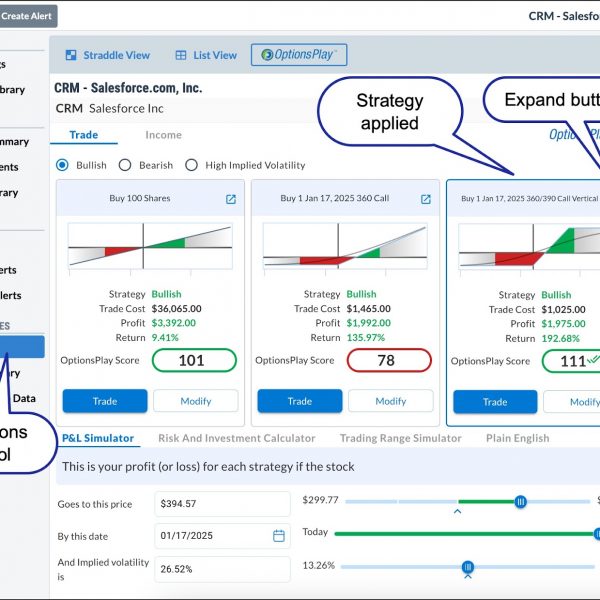Click the caret marker under price slider
The height and width of the screenshot is (600, 600).
458,511
